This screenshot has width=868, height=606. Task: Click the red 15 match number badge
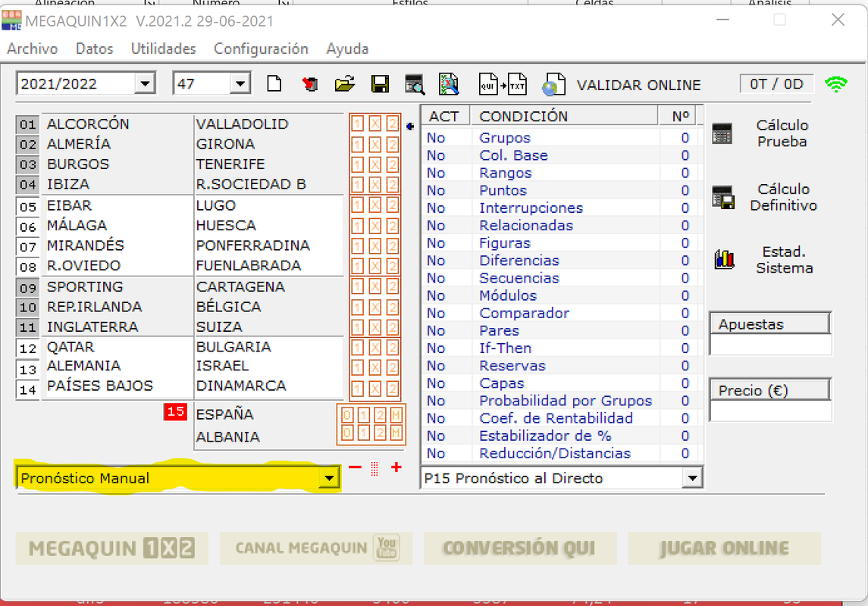pyautogui.click(x=175, y=412)
